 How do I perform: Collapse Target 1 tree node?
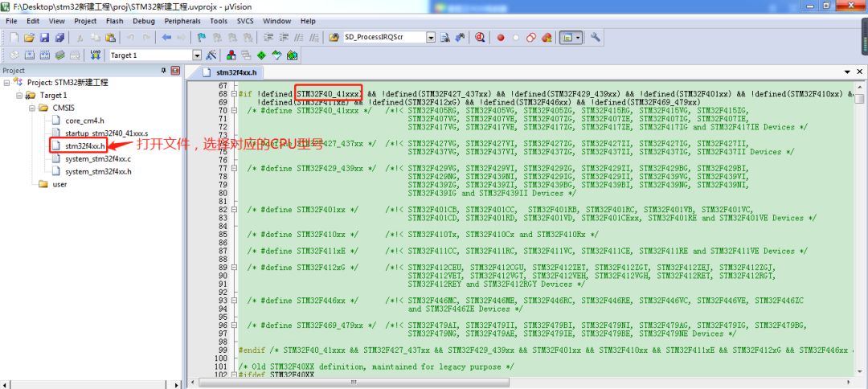tap(19, 95)
